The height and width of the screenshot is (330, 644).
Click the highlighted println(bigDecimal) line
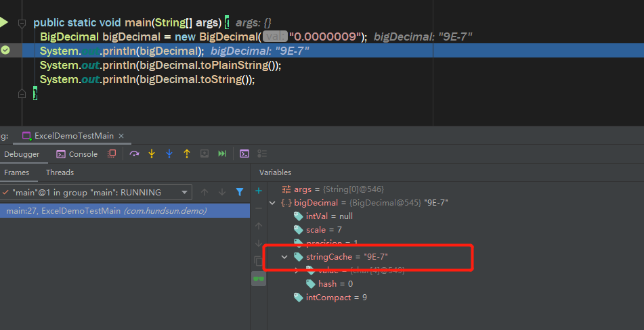coord(122,51)
